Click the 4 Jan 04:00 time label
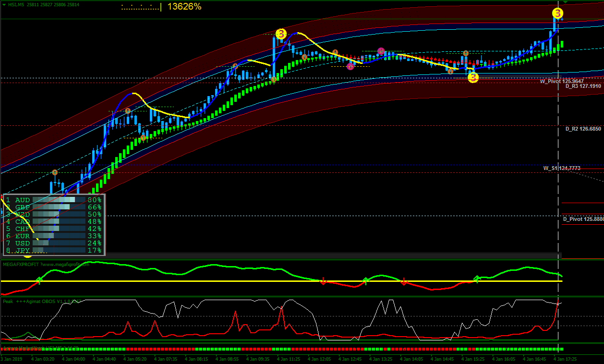Image resolution: width=604 pixels, height=364 pixels. 73,359
